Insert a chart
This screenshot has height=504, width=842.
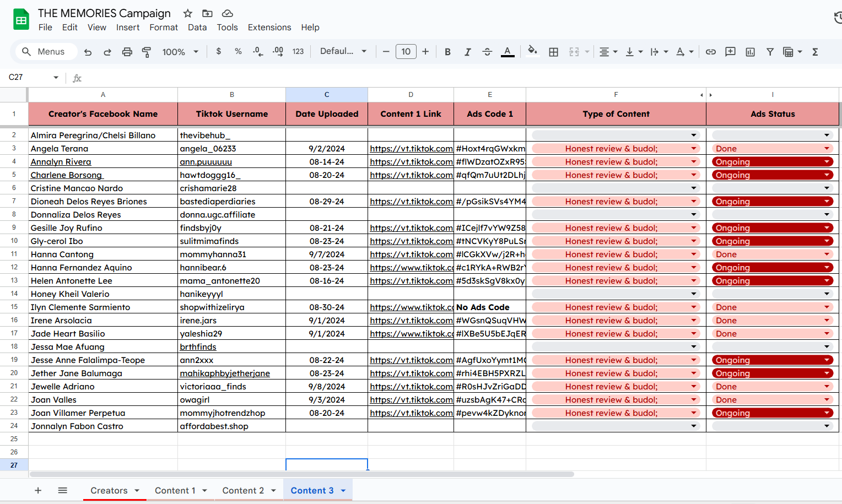(750, 52)
